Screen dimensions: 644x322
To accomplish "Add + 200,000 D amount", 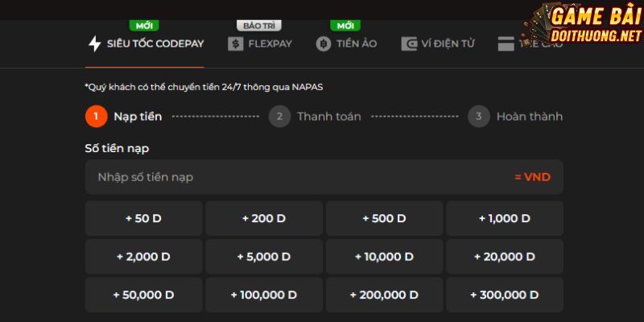I will click(x=385, y=295).
